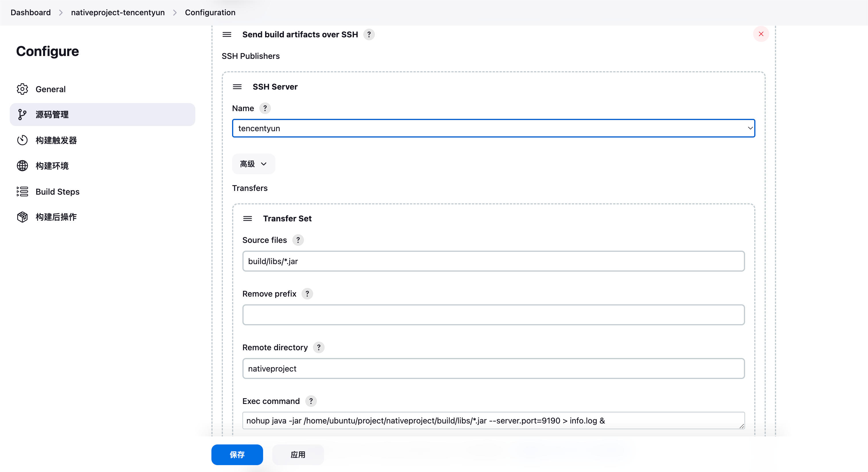Click the post-build actions box icon
The image size is (868, 472).
point(22,217)
